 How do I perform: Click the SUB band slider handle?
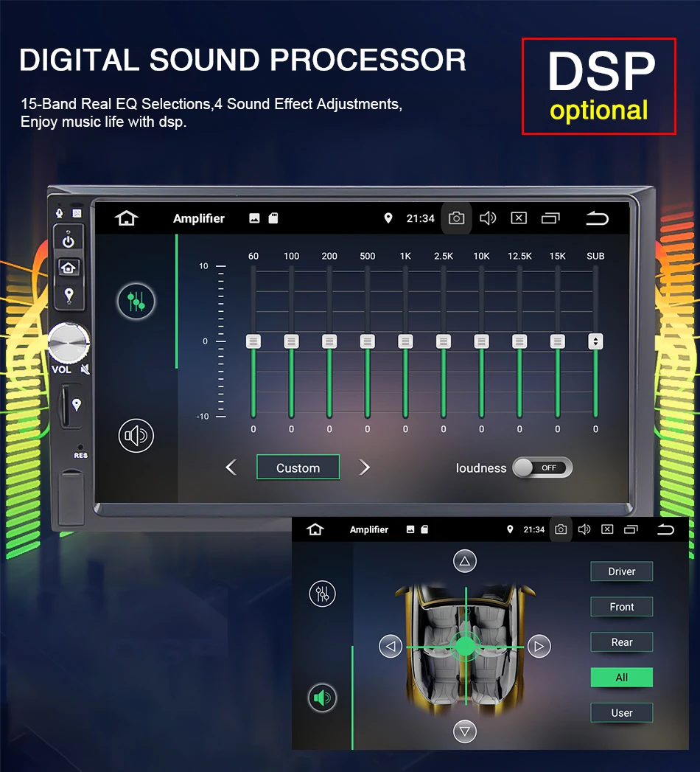pos(595,341)
